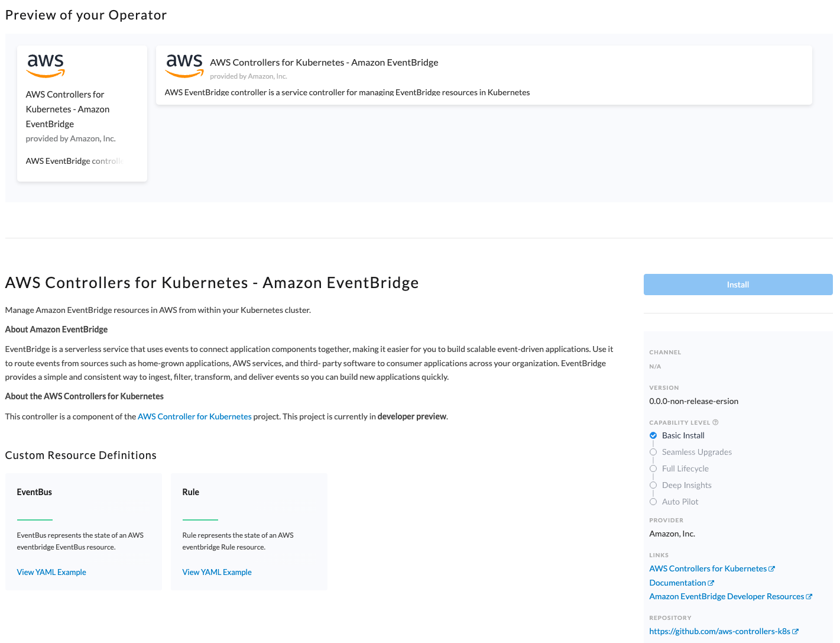Click the About Amazon EventBridge heading

(56, 329)
